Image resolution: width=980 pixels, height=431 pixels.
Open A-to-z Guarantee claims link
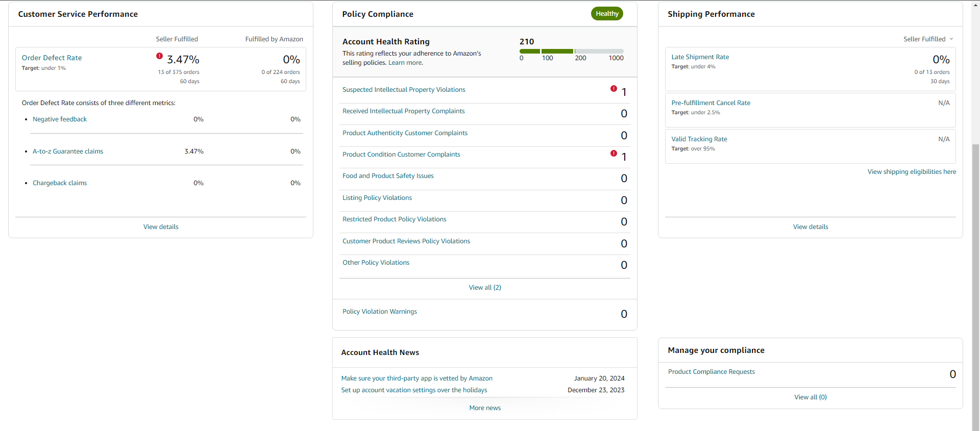tap(68, 151)
